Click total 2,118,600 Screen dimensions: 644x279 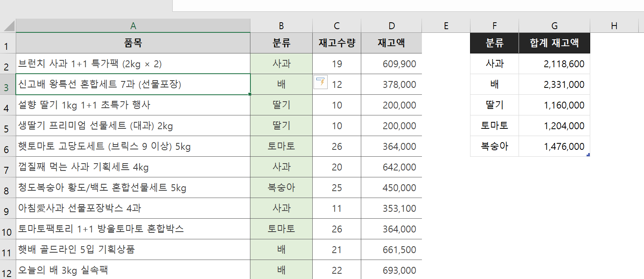(x=554, y=64)
